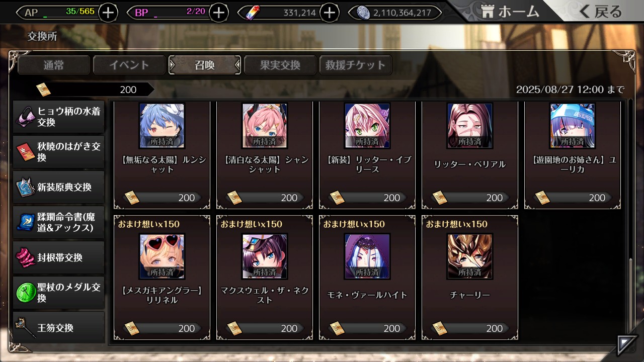Add BP with the plus icon
644x362 pixels.
(218, 13)
